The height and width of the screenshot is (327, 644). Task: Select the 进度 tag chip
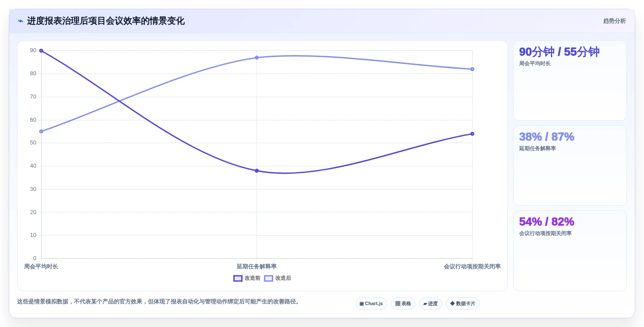tap(430, 304)
